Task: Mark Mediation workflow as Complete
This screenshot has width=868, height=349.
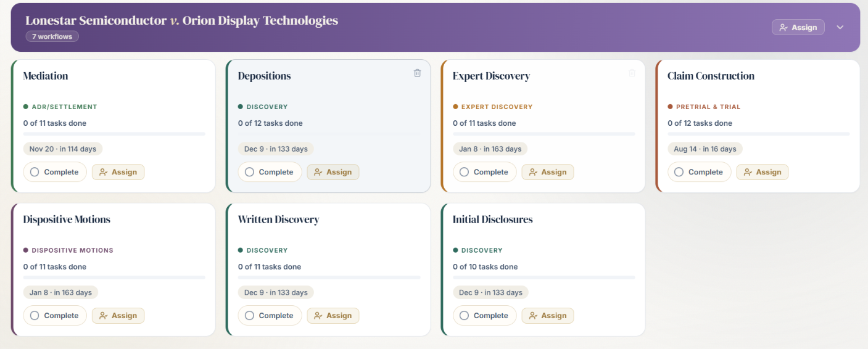Action: 54,172
